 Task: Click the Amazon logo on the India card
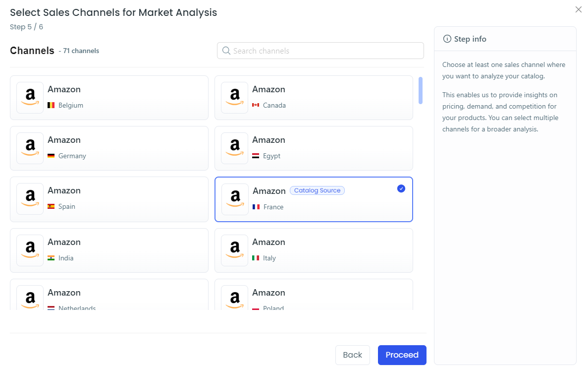(30, 250)
